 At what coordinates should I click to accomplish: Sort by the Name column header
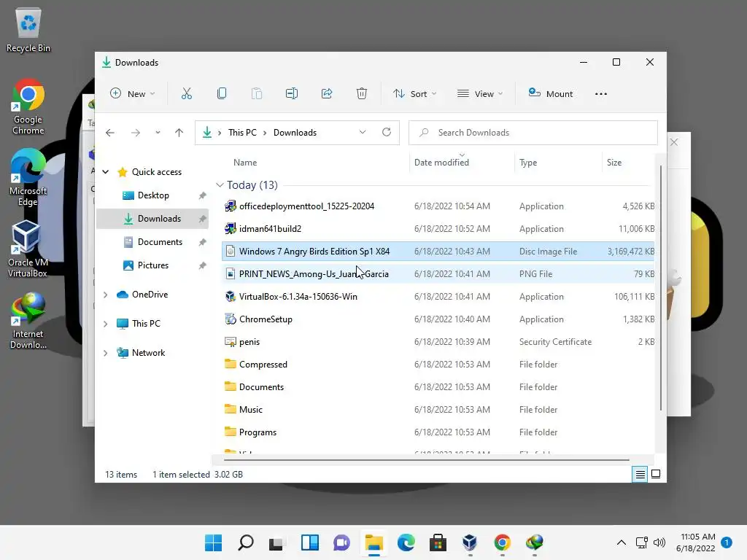(245, 163)
